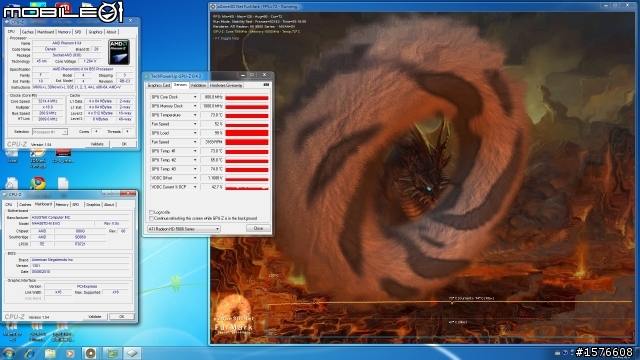This screenshot has width=640, height=360.
Task: Open GPU Memory Clock sensor dropdown arrow
Action: coord(195,106)
